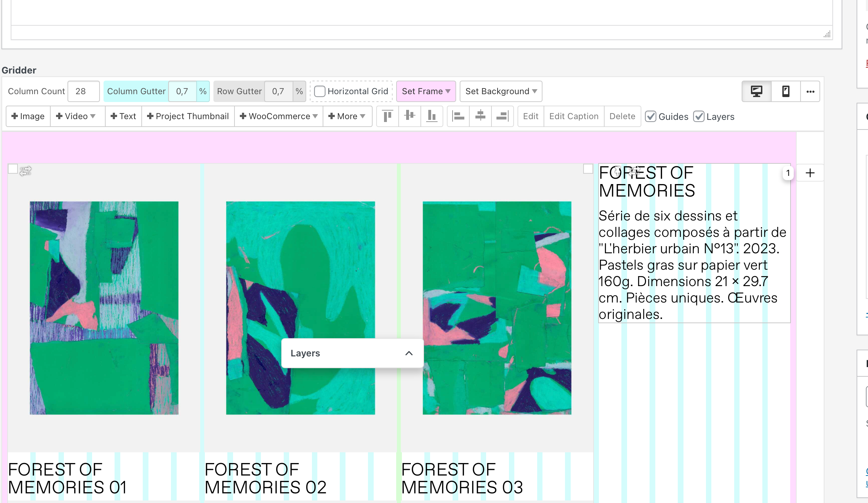The height and width of the screenshot is (503, 868).
Task: Collapse the floating Layers panel chevron
Action: point(409,353)
